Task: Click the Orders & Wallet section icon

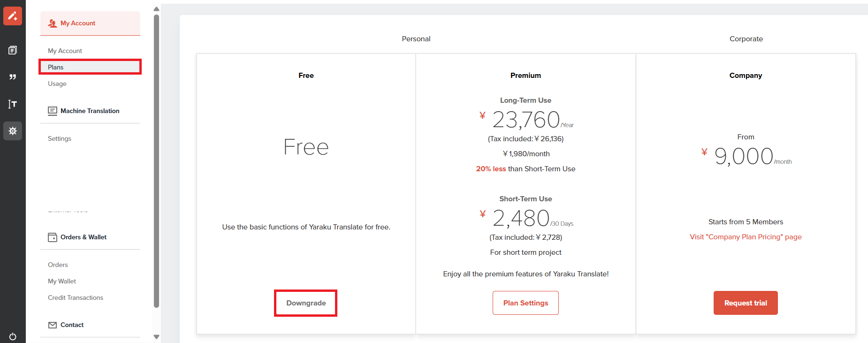Action: click(53, 237)
